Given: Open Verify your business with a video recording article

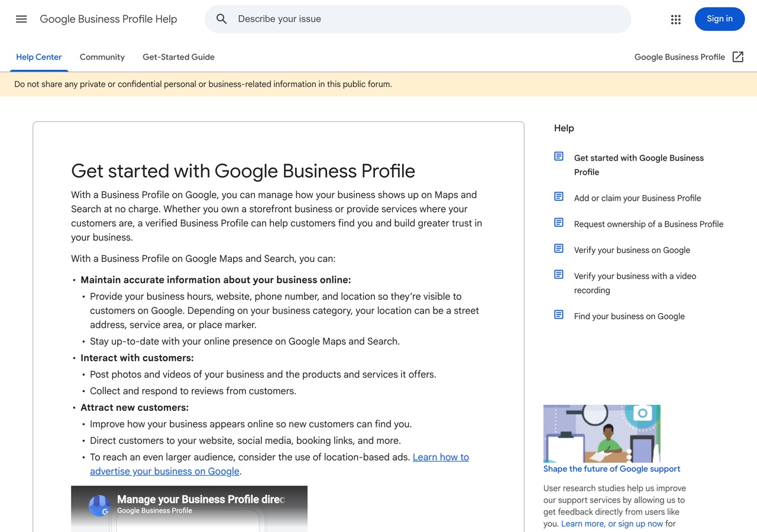Looking at the screenshot, I should click(635, 283).
